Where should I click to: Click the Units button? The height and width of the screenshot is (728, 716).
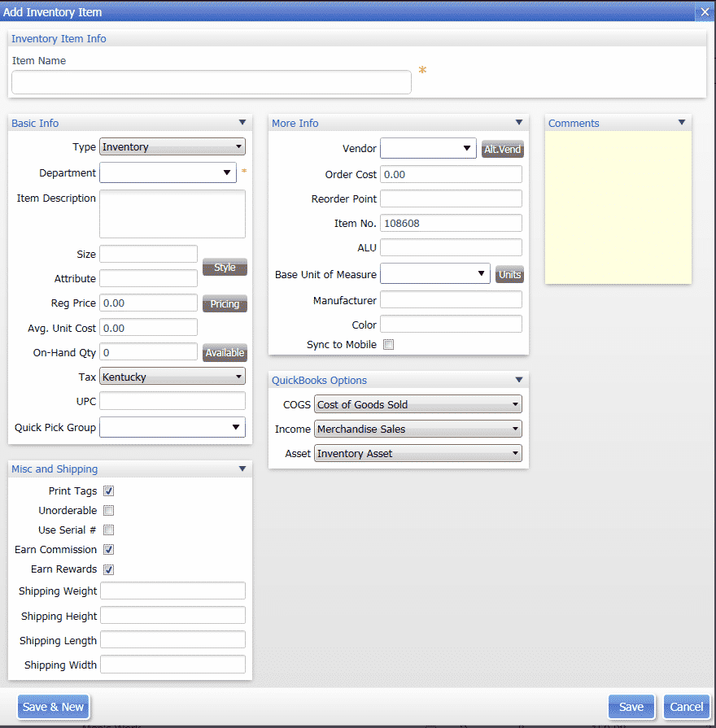click(x=509, y=274)
